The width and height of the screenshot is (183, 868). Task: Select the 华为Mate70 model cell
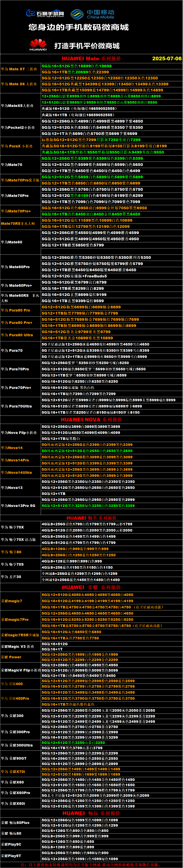21,165
